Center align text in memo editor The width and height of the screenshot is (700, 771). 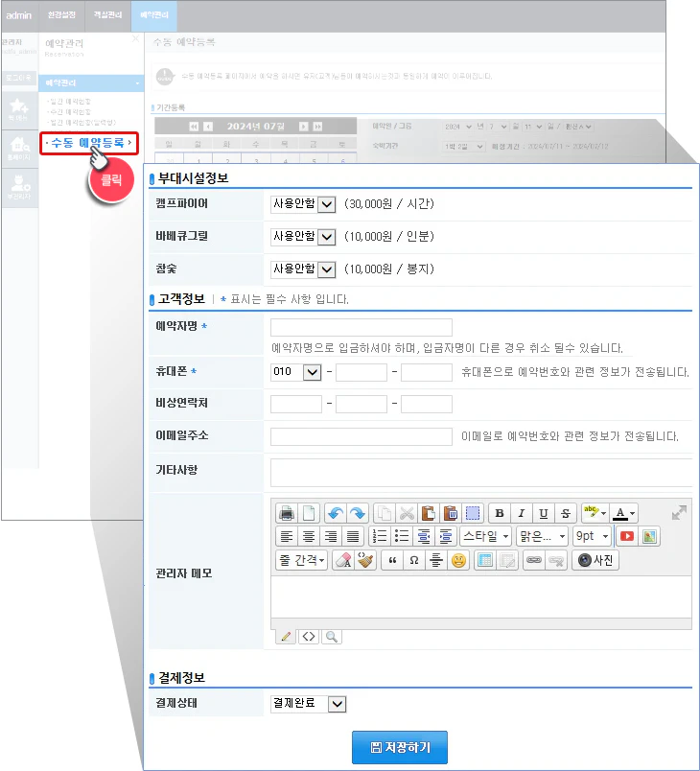pos(309,536)
